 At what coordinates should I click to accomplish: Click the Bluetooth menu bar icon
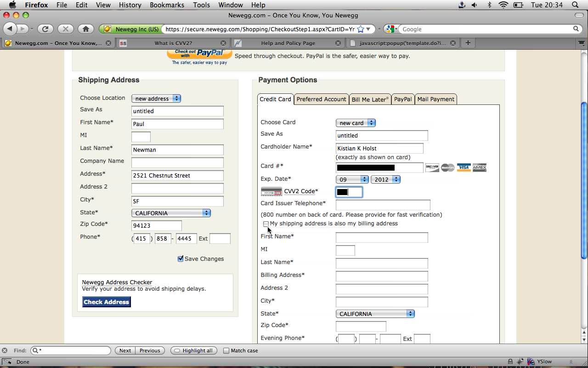click(x=489, y=5)
